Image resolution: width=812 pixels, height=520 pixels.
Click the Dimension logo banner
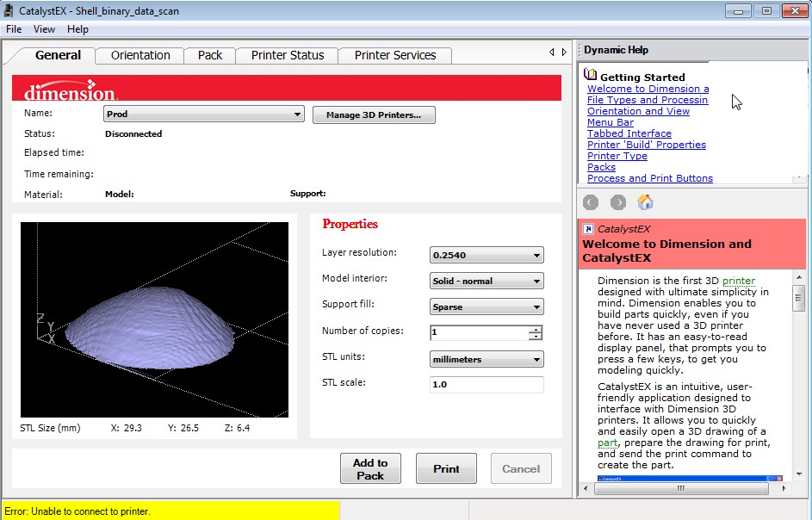pyautogui.click(x=287, y=88)
